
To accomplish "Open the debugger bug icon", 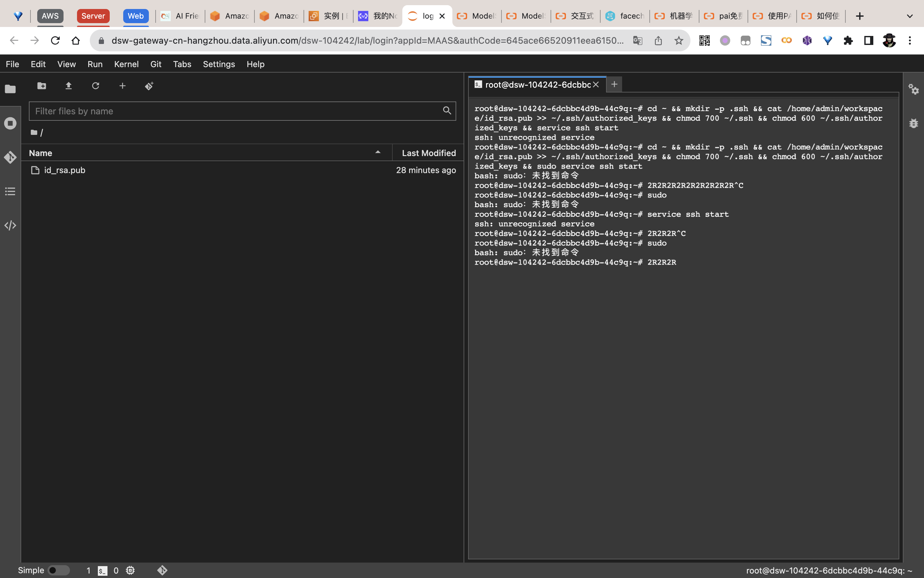I will (x=913, y=123).
